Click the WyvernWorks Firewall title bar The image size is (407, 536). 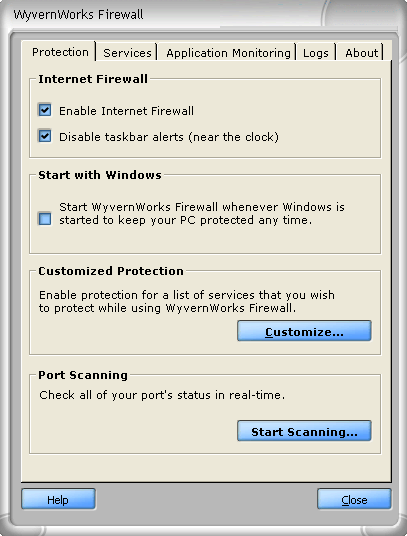click(203, 14)
